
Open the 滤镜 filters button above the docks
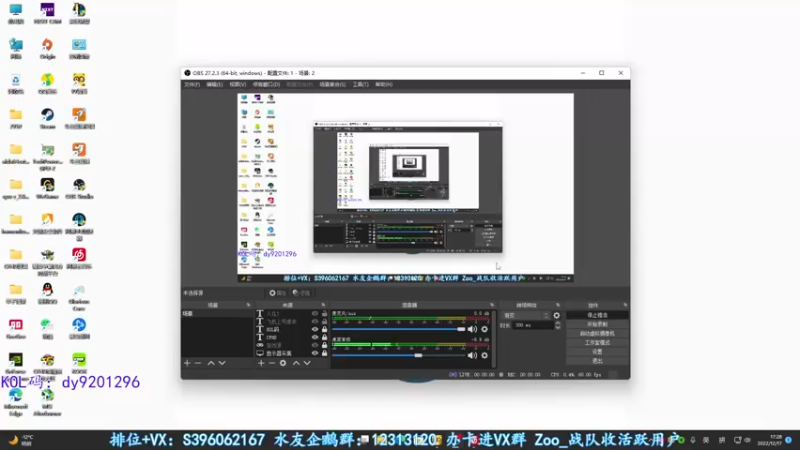click(x=302, y=293)
